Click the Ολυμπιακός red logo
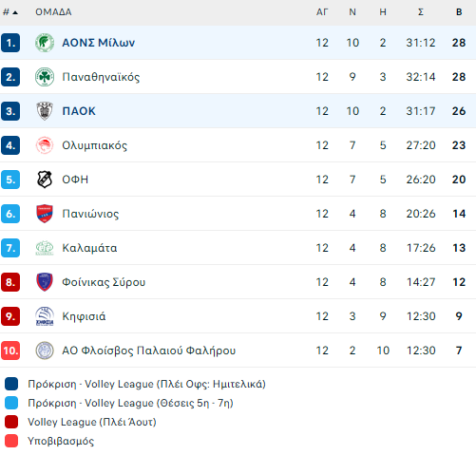Screen dimensions: 476x455 click(45, 145)
